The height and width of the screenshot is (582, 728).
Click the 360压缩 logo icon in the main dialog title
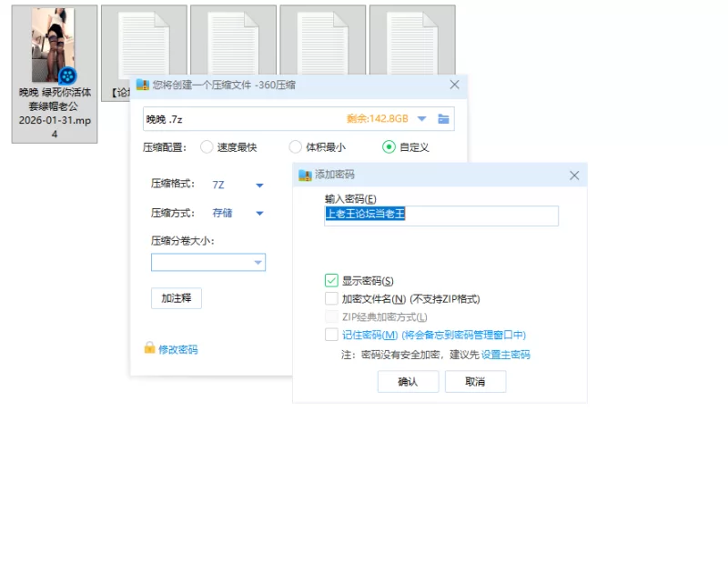(143, 85)
